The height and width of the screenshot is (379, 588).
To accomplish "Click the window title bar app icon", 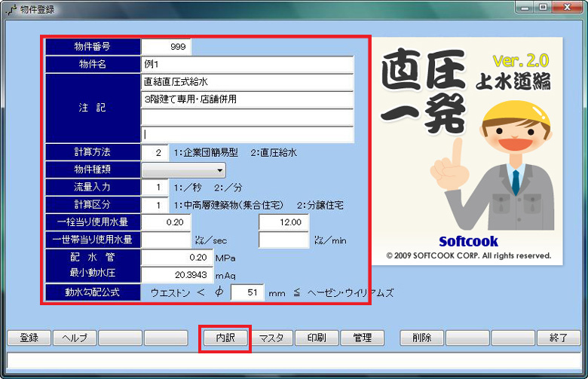I will (x=11, y=9).
